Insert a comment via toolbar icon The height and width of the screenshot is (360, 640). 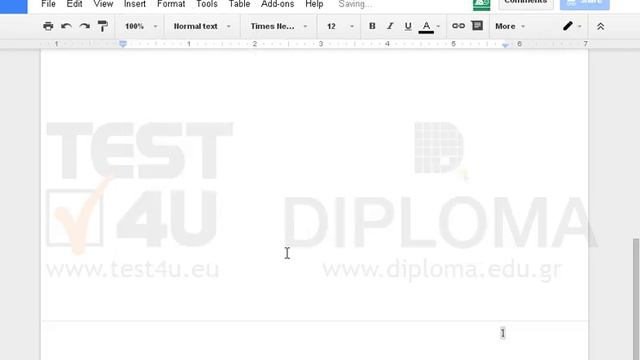[477, 26]
